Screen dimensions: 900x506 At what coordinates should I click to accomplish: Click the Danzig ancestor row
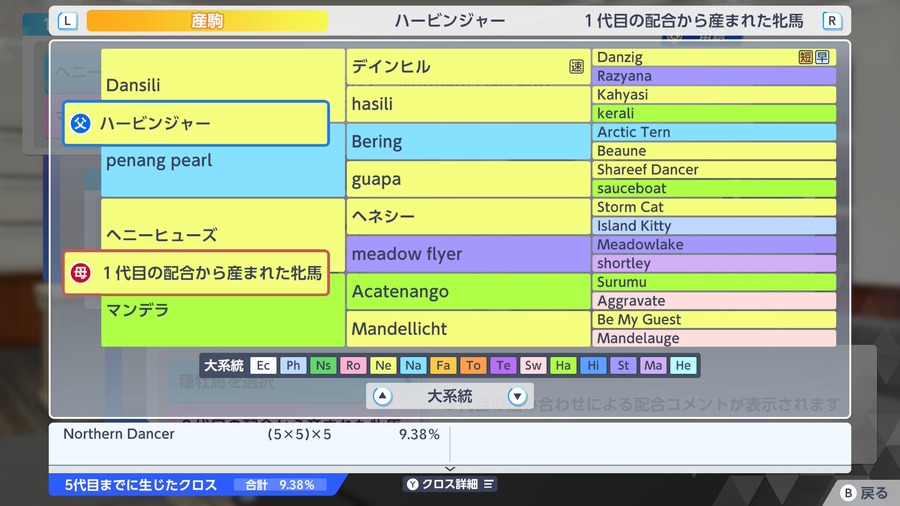click(714, 57)
